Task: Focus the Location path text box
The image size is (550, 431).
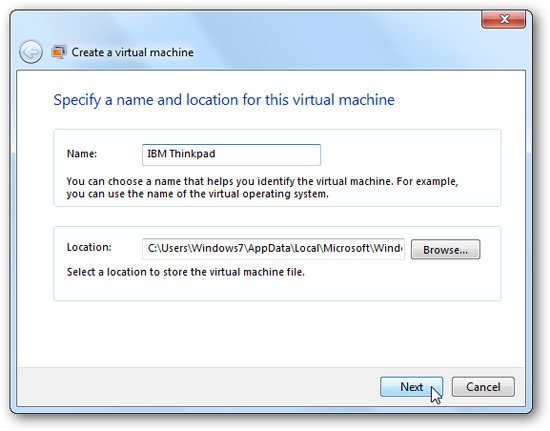Action: click(x=273, y=249)
